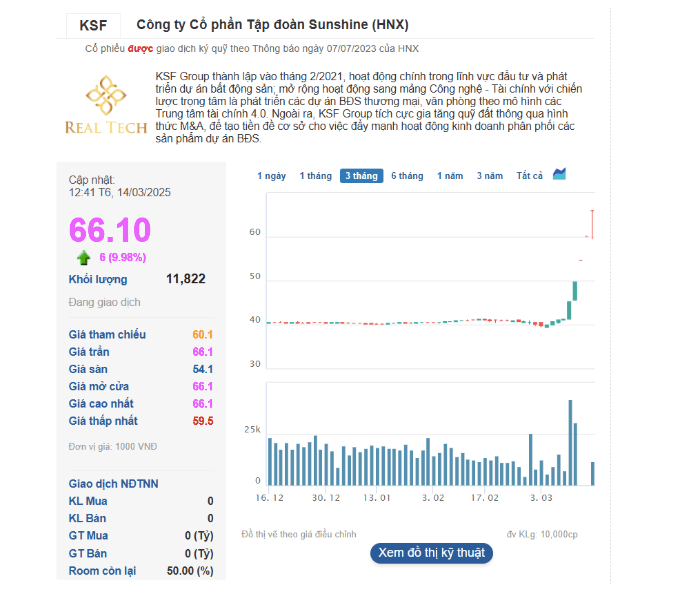Image resolution: width=688 pixels, height=589 pixels.
Task: Open the area chart icon beside Tất cả
Action: coord(559,174)
